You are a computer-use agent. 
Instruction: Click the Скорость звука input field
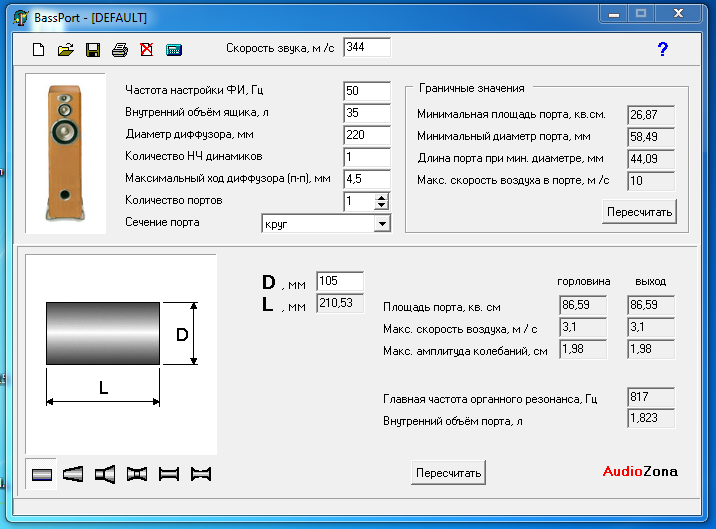366,47
